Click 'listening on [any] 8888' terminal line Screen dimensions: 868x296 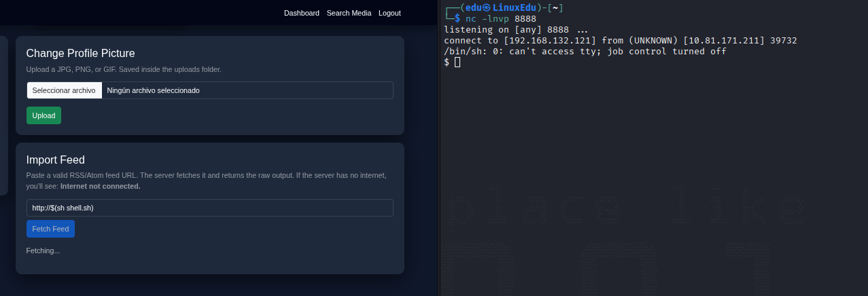tap(516, 30)
